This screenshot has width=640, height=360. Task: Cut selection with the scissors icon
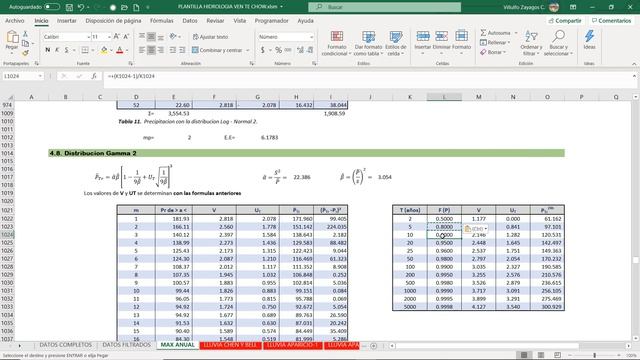(x=25, y=34)
